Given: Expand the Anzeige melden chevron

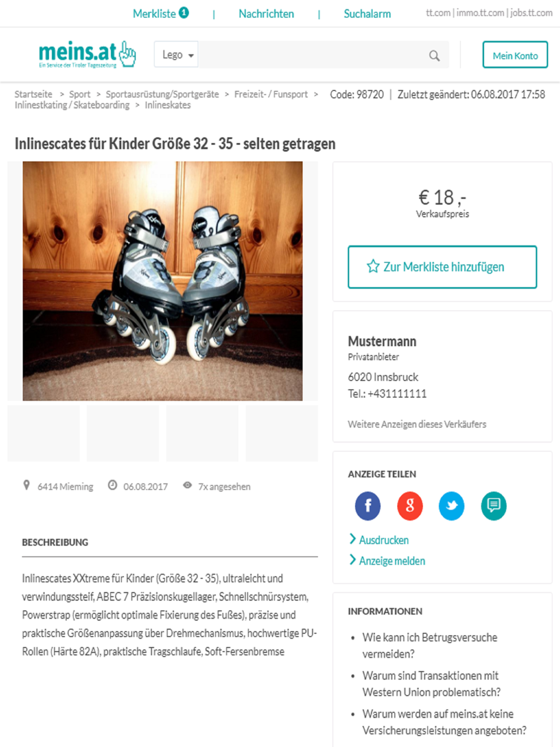Looking at the screenshot, I should [x=353, y=559].
